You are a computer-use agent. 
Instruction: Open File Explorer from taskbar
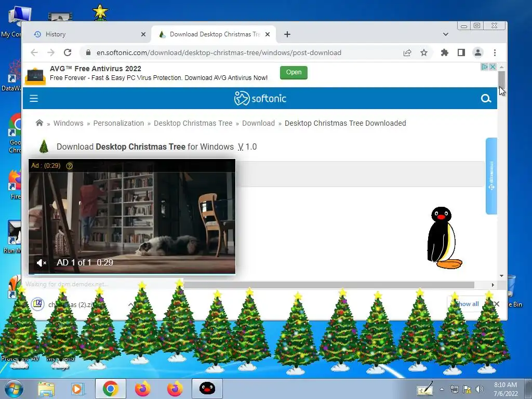pyautogui.click(x=46, y=389)
